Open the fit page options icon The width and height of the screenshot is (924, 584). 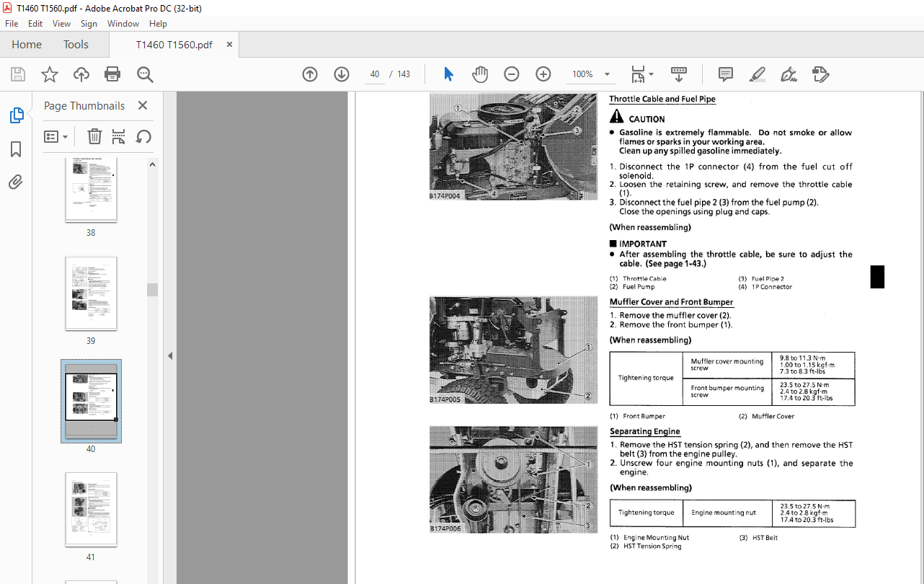click(x=641, y=74)
